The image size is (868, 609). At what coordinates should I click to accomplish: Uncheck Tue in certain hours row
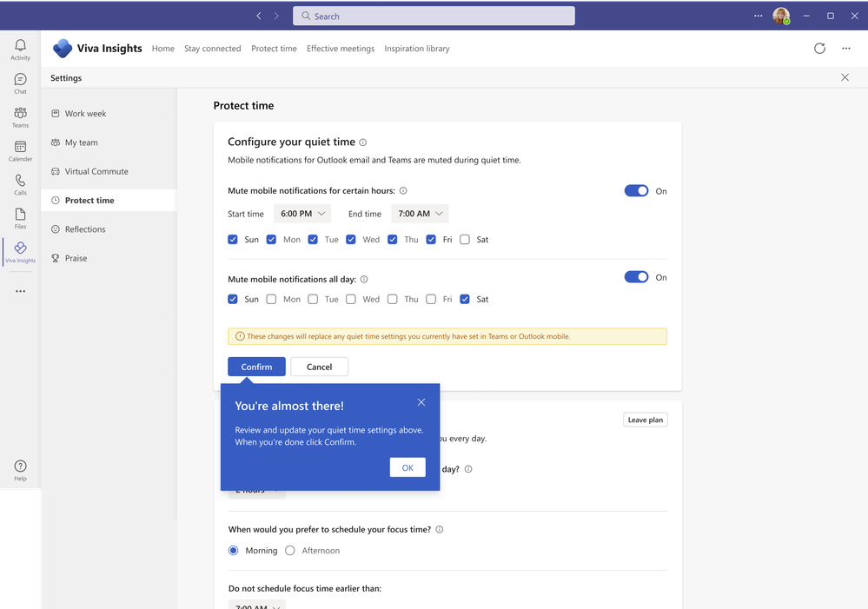(313, 240)
